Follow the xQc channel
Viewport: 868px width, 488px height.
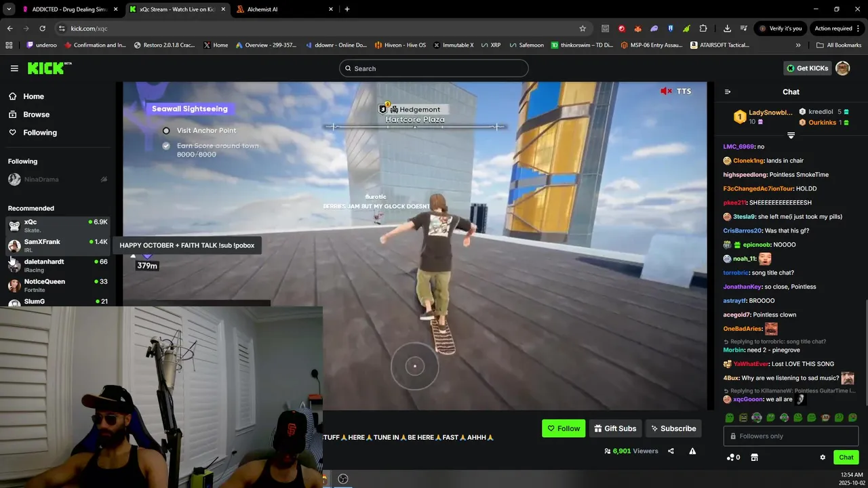click(x=564, y=428)
